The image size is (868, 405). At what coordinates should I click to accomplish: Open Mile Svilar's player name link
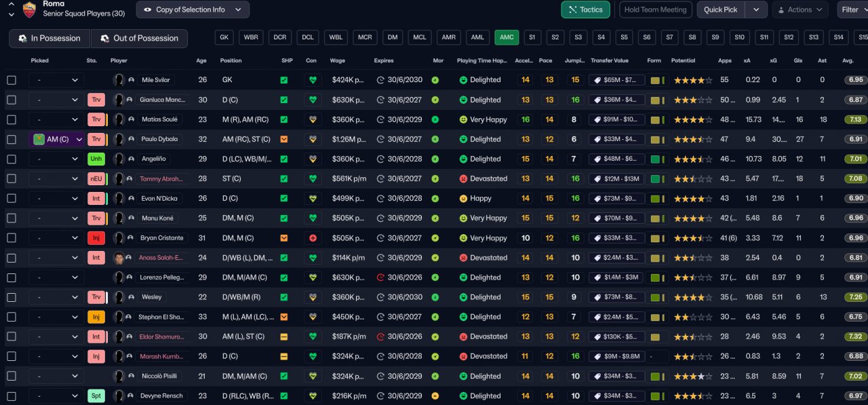157,80
